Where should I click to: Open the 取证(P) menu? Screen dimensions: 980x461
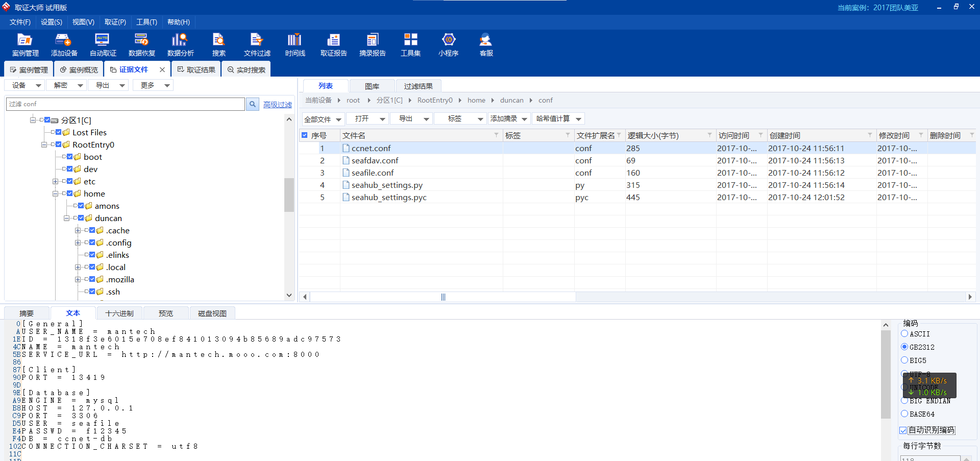[115, 22]
